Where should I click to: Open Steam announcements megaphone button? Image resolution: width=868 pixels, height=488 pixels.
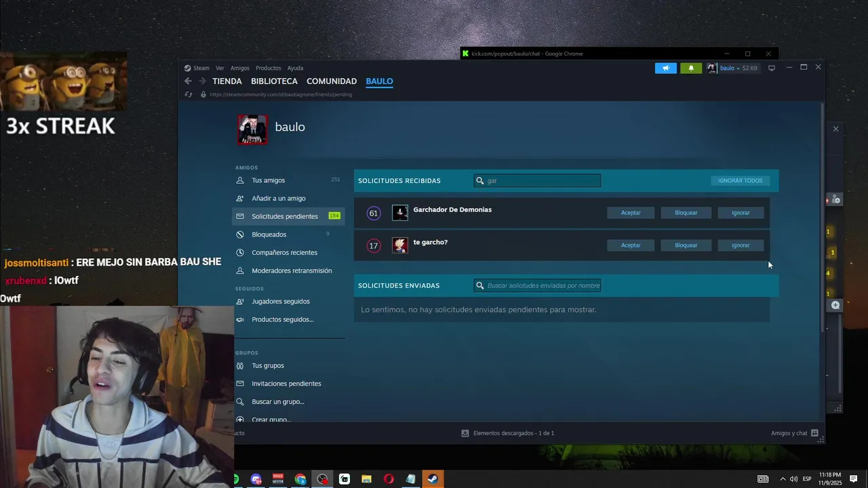pyautogui.click(x=666, y=68)
